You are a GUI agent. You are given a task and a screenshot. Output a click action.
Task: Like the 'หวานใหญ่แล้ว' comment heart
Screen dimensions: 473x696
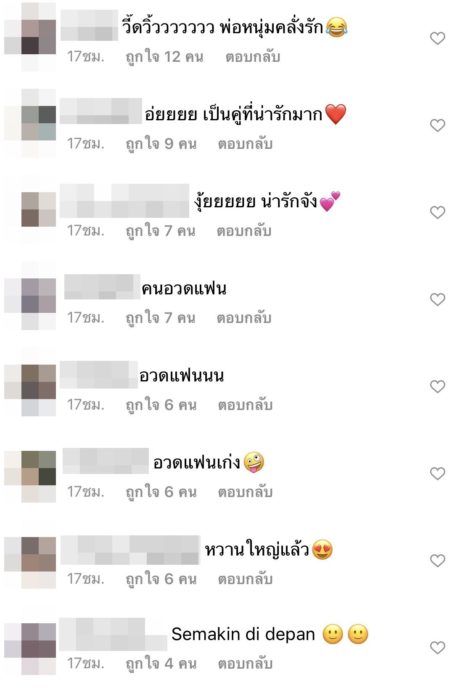coord(438,560)
